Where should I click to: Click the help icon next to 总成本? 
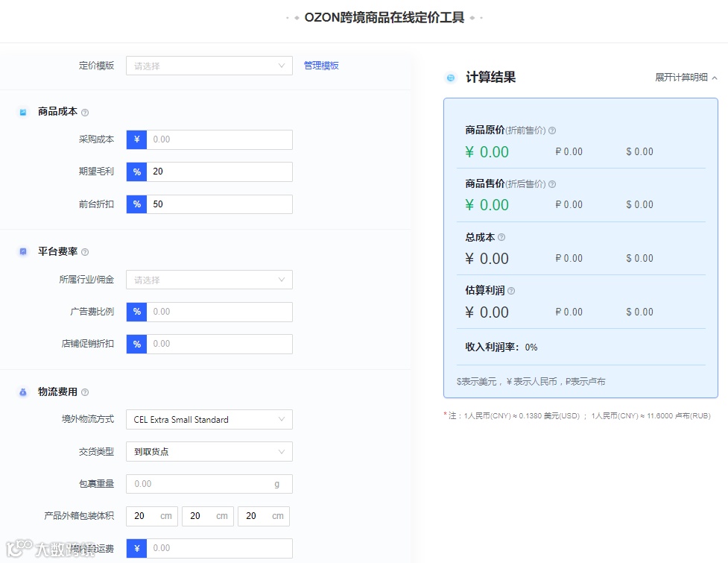click(501, 237)
